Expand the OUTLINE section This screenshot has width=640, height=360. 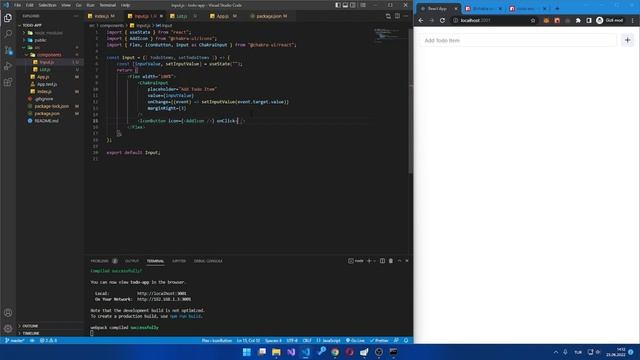click(x=30, y=326)
